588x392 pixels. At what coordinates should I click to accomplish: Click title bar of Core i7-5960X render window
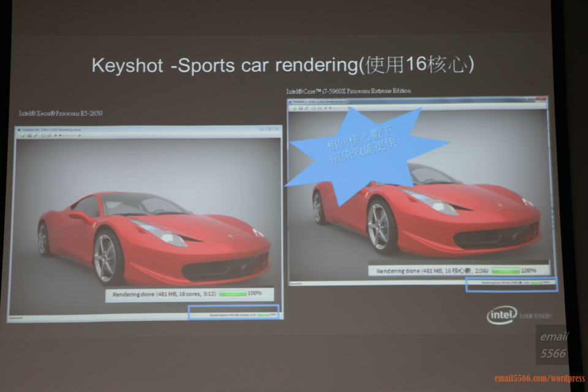pyautogui.click(x=417, y=101)
